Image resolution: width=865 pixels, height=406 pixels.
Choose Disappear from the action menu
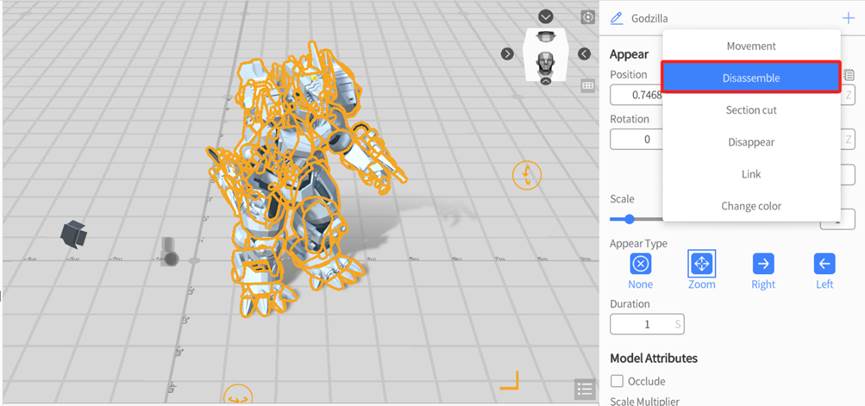751,142
